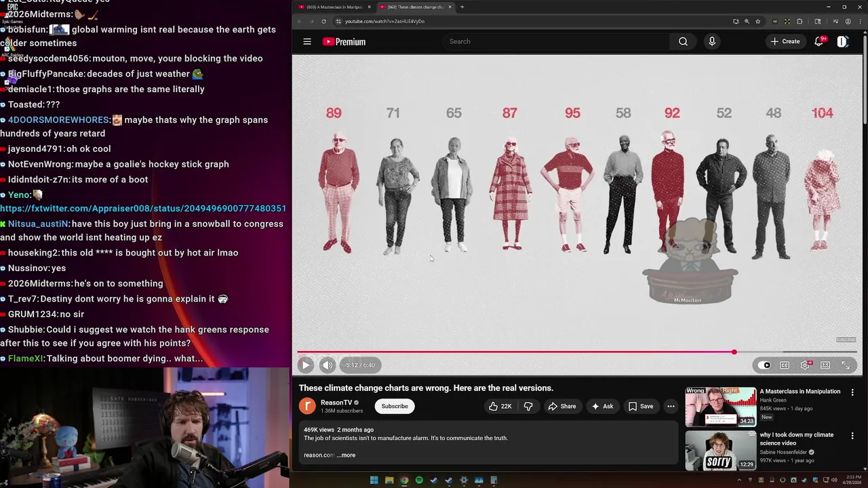Seek on the red video progress bar
868x488 pixels.
(x=577, y=352)
